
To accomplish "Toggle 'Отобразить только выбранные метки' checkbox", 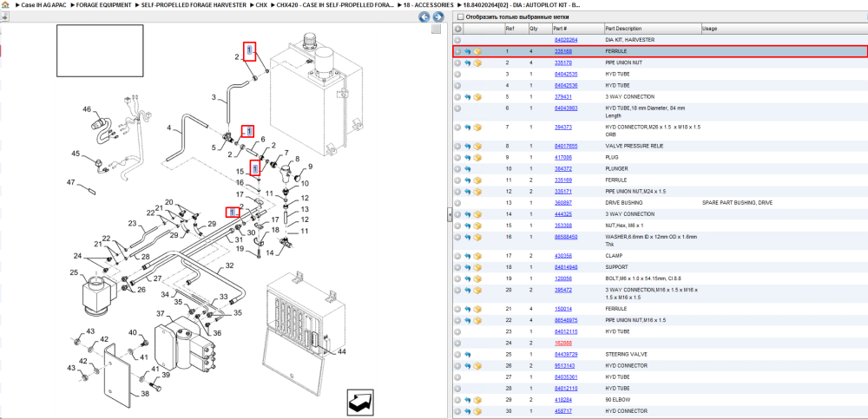I will tap(460, 16).
